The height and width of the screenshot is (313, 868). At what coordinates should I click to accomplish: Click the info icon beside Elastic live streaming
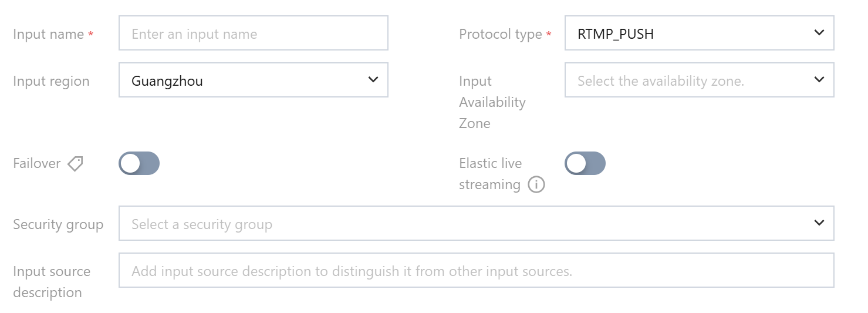coord(536,185)
